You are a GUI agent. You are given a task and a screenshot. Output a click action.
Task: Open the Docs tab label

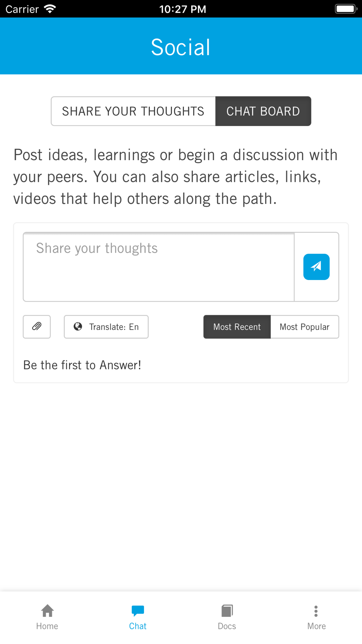pyautogui.click(x=227, y=626)
